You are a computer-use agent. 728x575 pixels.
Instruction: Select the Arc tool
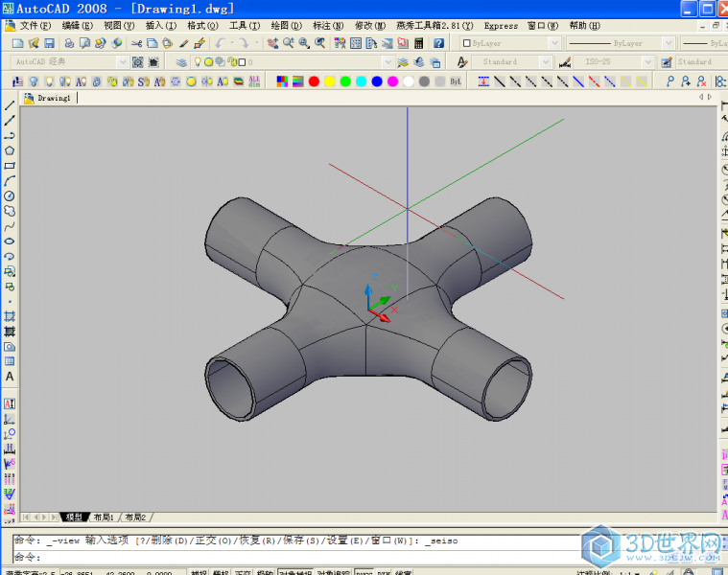[x=10, y=181]
